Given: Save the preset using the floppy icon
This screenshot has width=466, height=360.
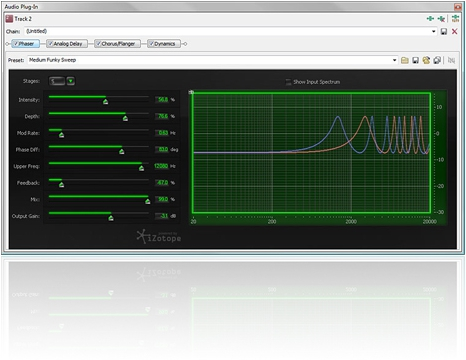Looking at the screenshot, I should 415,60.
